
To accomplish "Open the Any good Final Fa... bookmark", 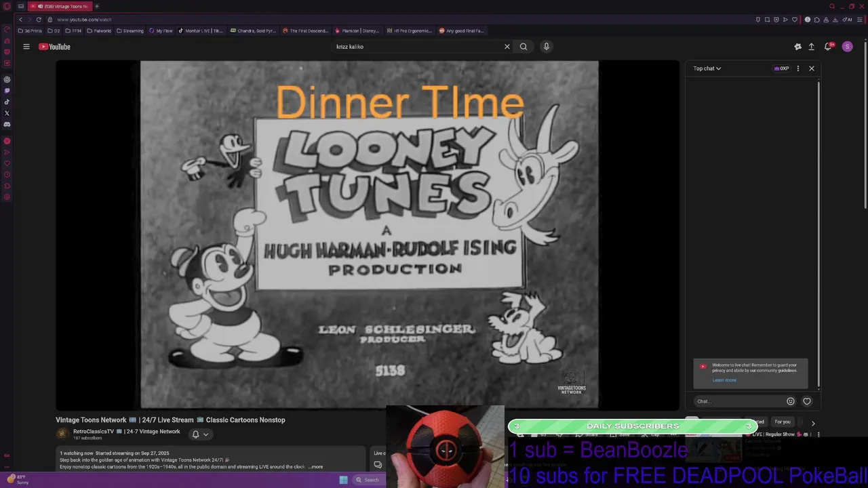I will [x=462, y=30].
